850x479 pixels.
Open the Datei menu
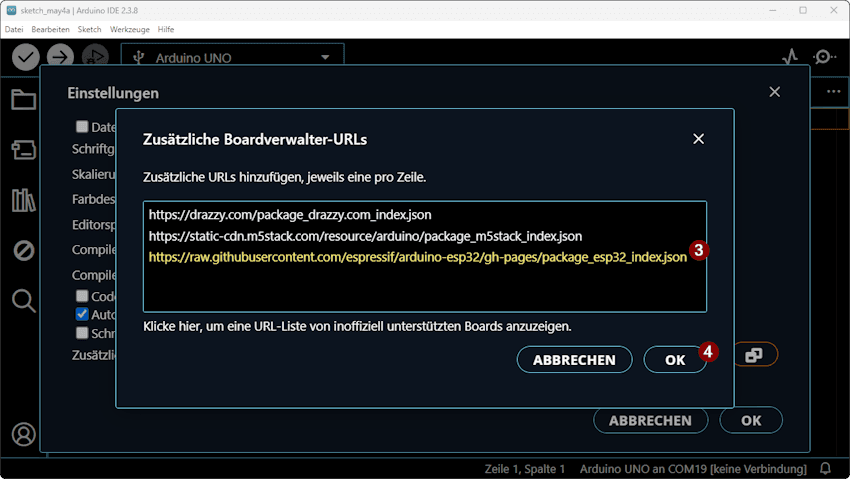coord(14,29)
